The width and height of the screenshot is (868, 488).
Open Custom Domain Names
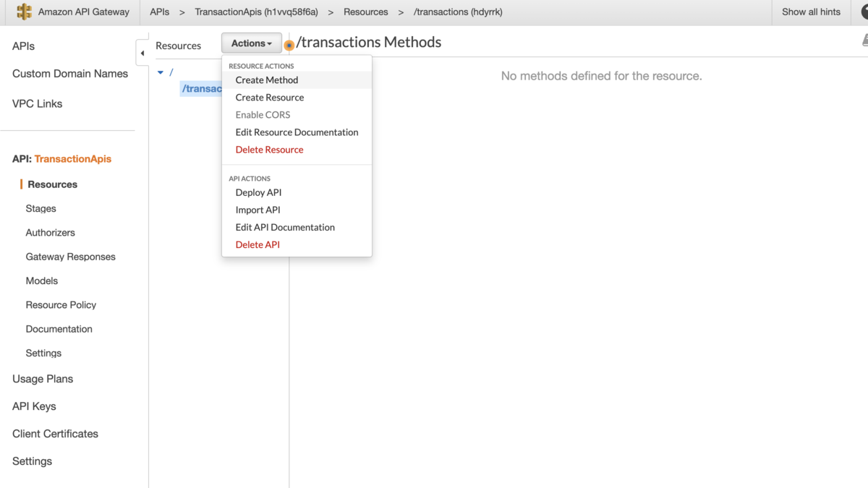click(70, 74)
